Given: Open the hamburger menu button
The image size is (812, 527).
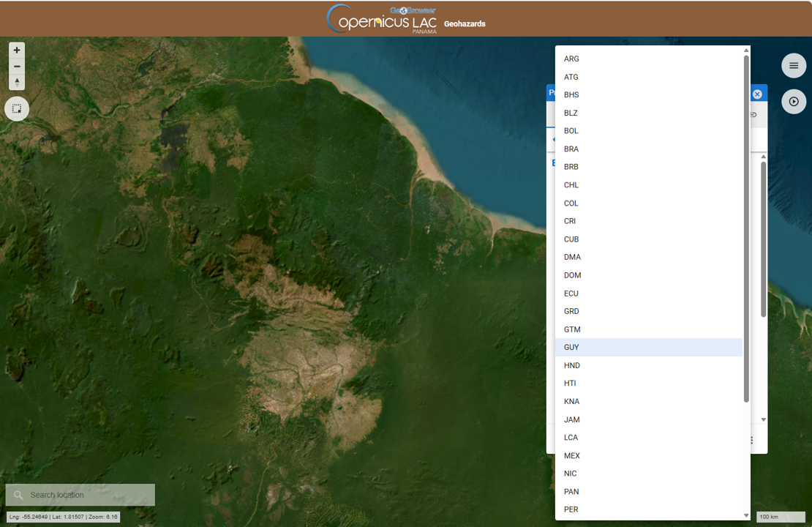Looking at the screenshot, I should pos(794,66).
